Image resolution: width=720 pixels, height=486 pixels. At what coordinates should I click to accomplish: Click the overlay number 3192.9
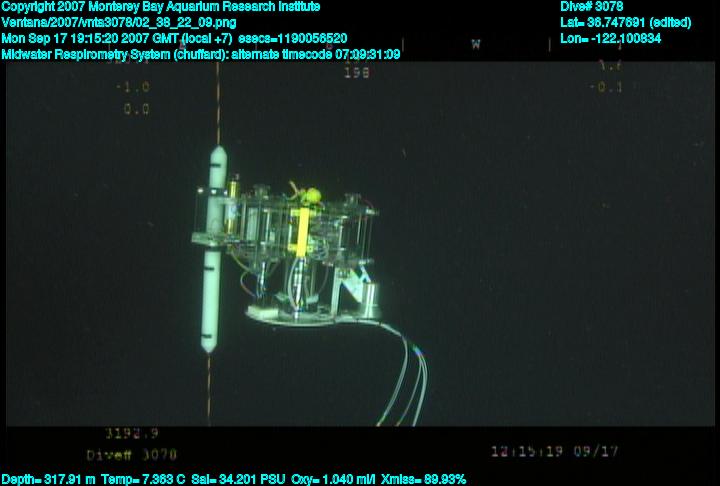click(x=132, y=433)
